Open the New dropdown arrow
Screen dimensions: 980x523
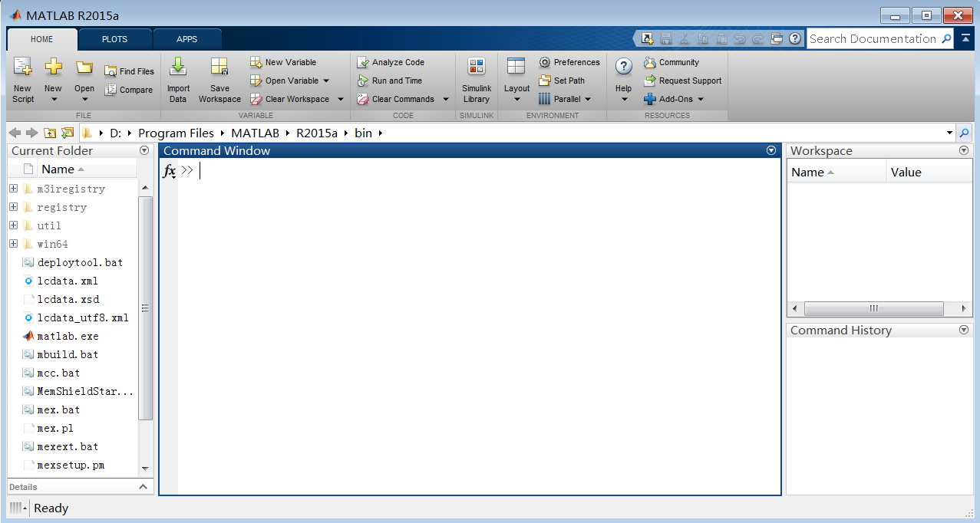pyautogui.click(x=53, y=99)
